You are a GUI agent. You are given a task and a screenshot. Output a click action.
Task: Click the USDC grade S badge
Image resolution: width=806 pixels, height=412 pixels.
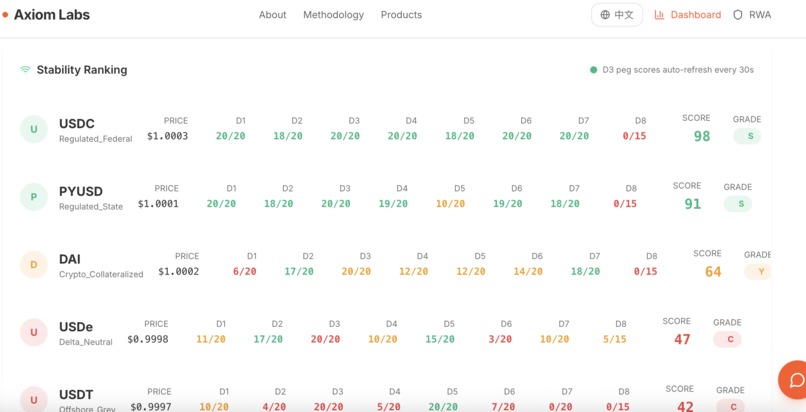[x=747, y=136]
